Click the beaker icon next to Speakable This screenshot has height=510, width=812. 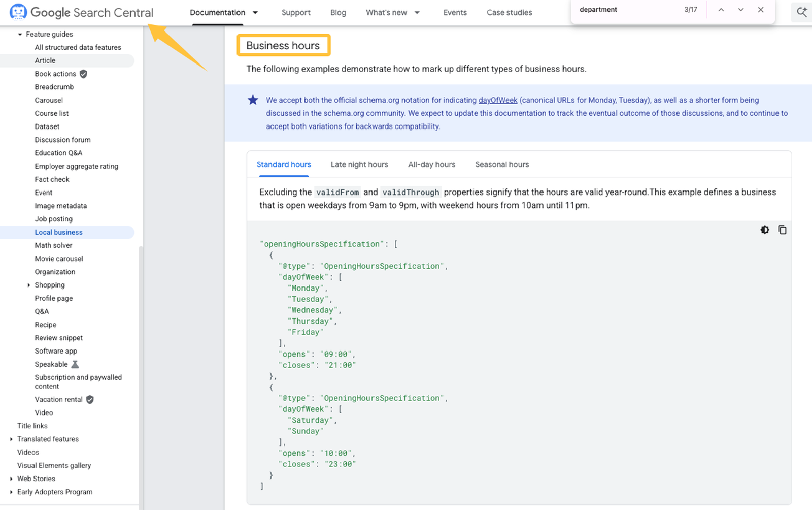point(75,364)
